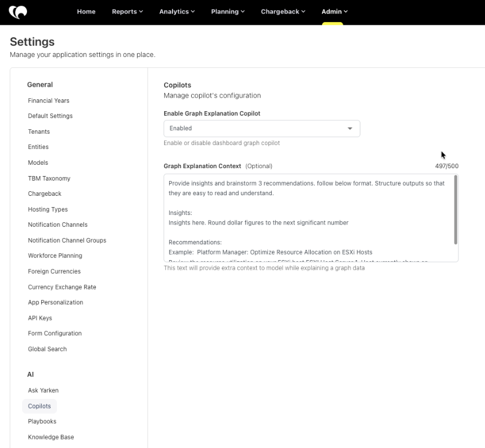Go to the Home page
Viewport: 485px width, 448px height.
[x=86, y=12]
